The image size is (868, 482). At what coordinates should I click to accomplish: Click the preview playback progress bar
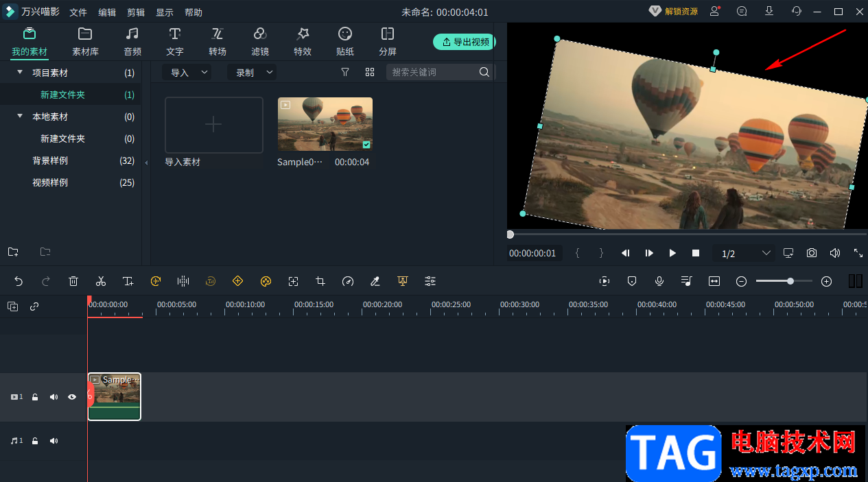(x=687, y=234)
